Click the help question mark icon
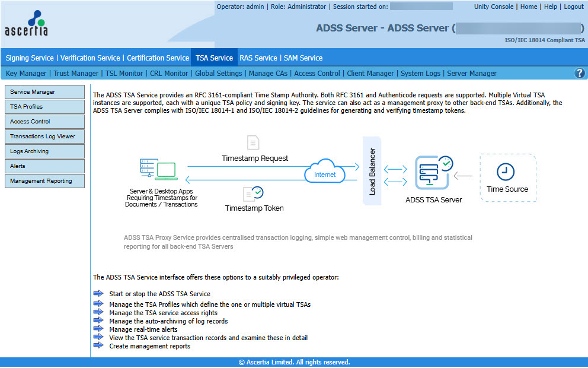This screenshot has width=588, height=368. click(x=580, y=74)
